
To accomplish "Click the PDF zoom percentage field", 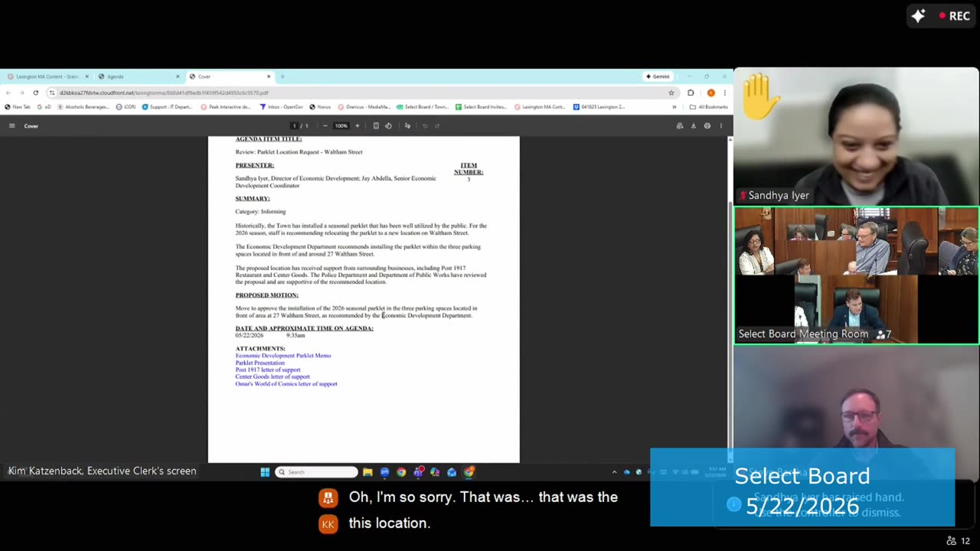I will pyautogui.click(x=341, y=126).
